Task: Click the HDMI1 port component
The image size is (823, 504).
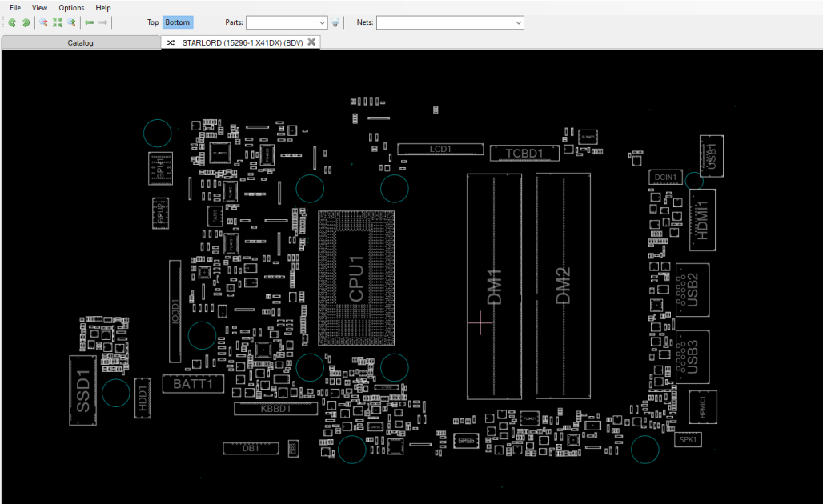Action: point(702,220)
